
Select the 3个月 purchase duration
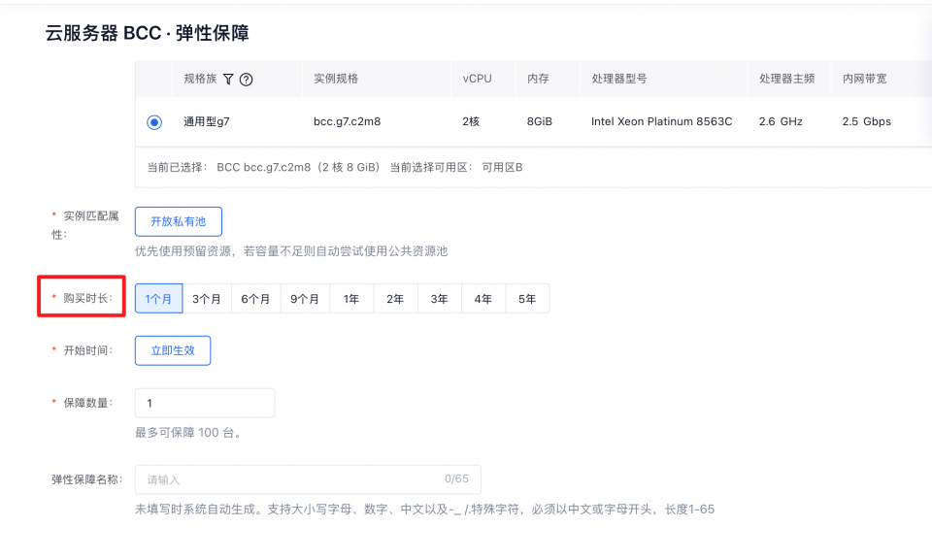tap(206, 298)
